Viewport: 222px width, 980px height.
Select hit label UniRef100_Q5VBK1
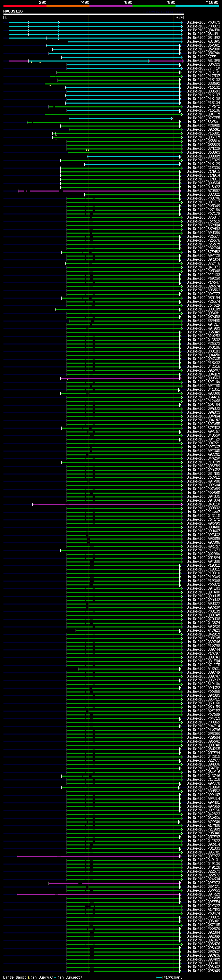pyautogui.click(x=203, y=45)
